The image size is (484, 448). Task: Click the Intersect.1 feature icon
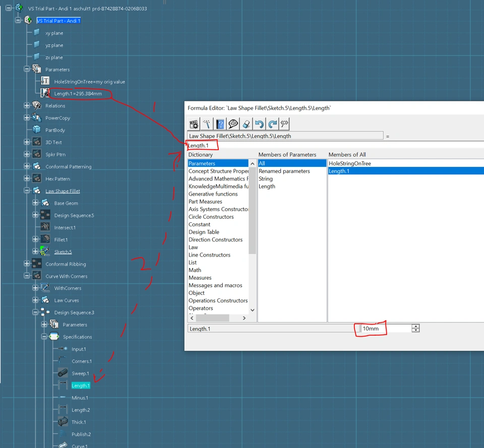pos(45,227)
